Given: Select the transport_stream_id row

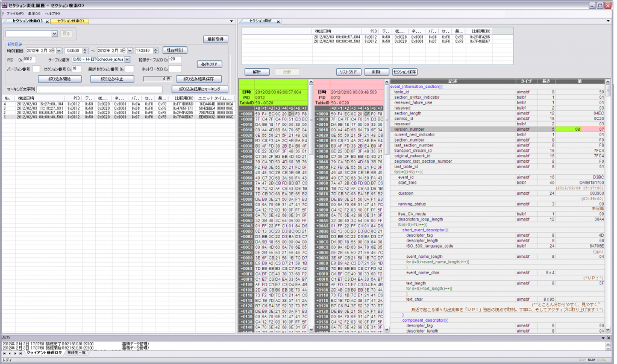Looking at the screenshot, I should click(x=497, y=150).
